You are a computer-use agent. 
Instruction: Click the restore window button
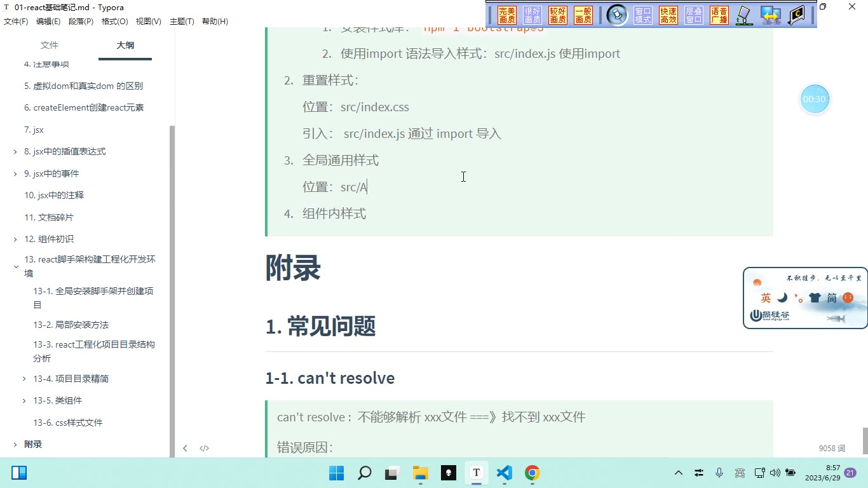[823, 7]
